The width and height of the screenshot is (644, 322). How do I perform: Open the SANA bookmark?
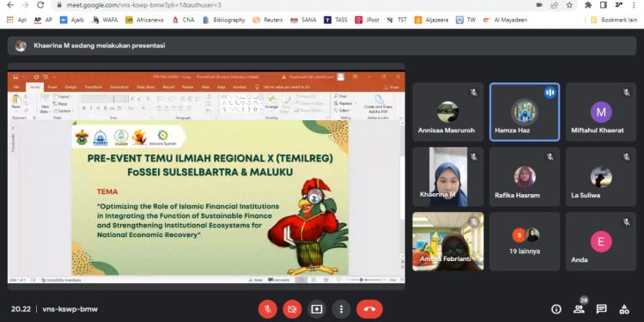pyautogui.click(x=303, y=20)
